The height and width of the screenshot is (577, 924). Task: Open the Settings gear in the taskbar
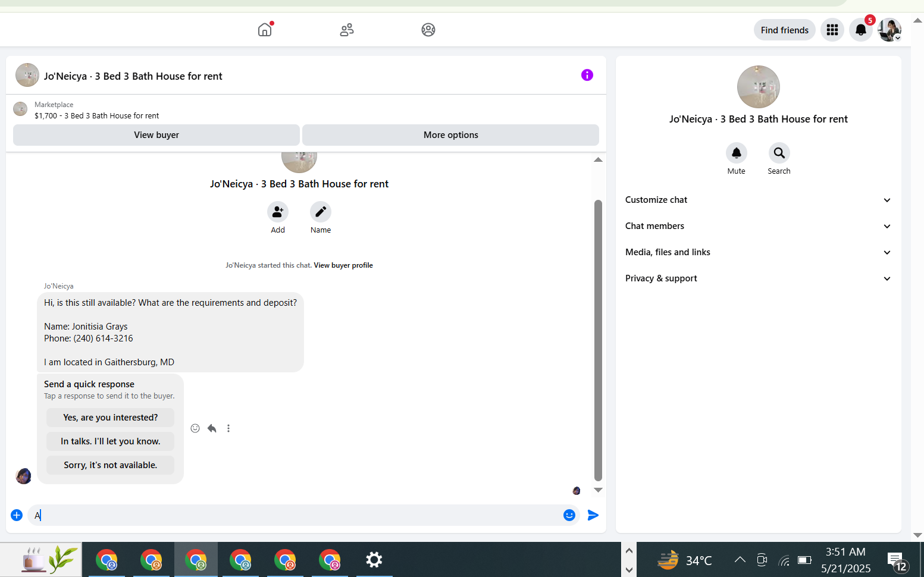point(374,560)
